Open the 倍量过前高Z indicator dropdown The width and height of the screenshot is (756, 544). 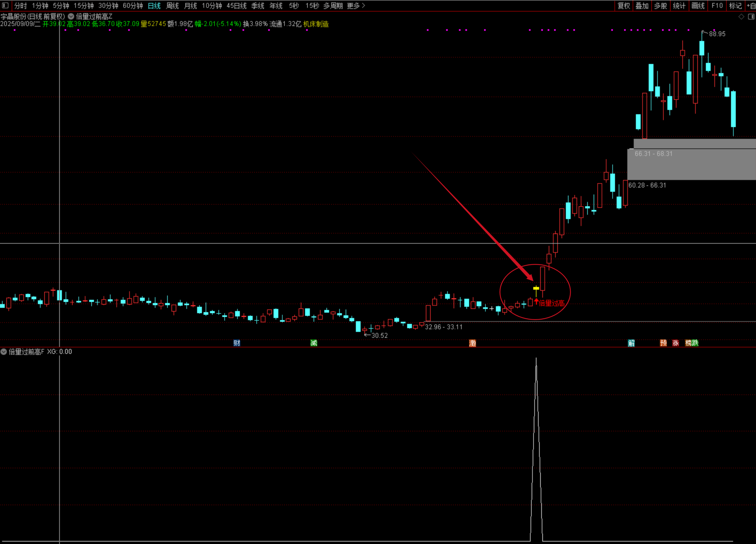click(71, 16)
